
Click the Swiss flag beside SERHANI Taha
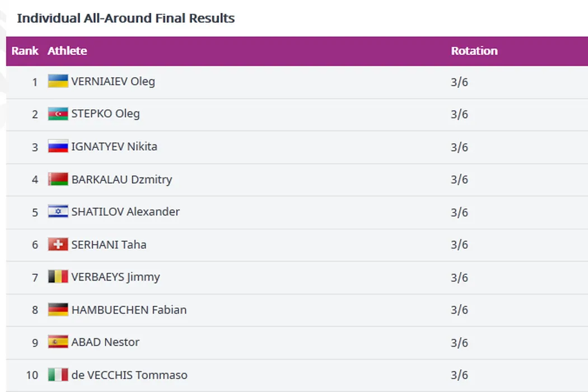[x=58, y=245]
